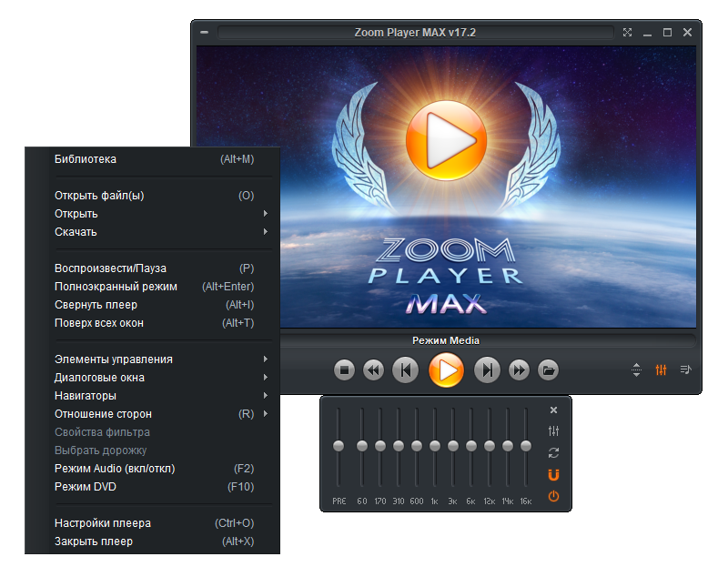The width and height of the screenshot is (728, 577).
Task: Choose Настройки плеера menu entry
Action: click(x=103, y=523)
